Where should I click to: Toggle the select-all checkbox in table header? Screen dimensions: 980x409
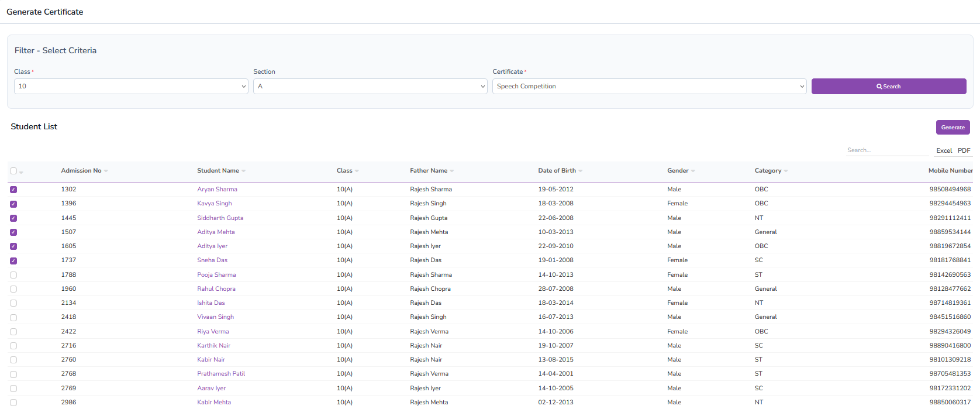coord(13,171)
